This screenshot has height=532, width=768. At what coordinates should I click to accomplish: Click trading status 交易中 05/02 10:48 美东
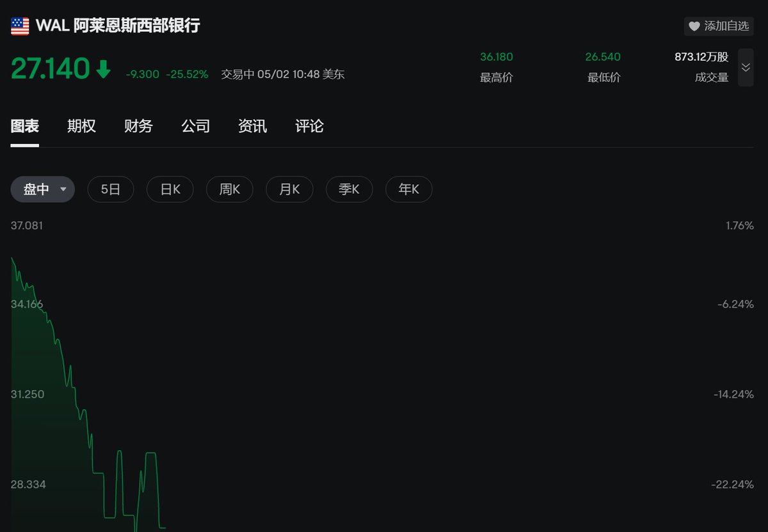point(283,74)
